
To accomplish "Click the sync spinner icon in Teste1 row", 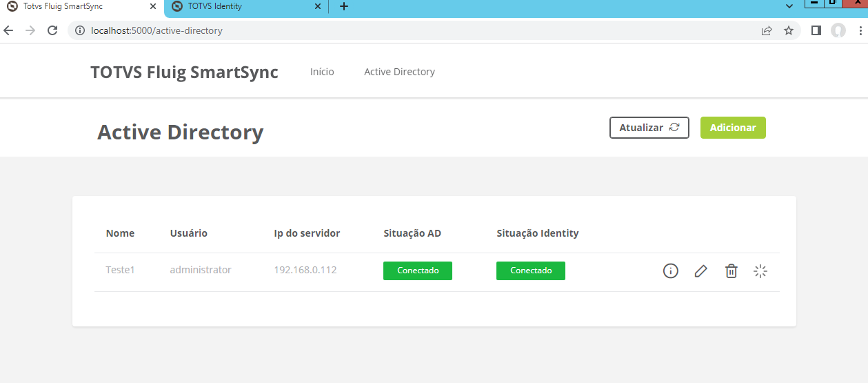I will pyautogui.click(x=760, y=271).
